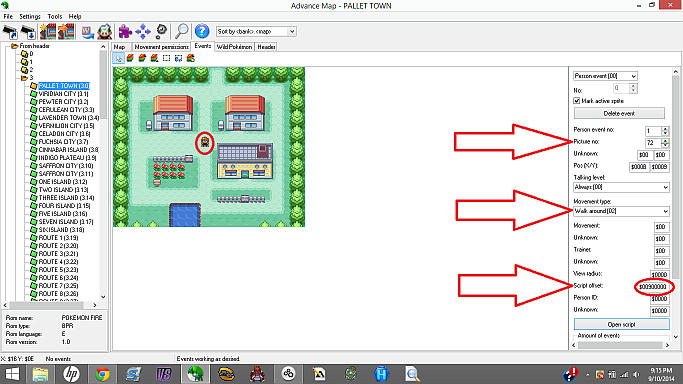
Task: Click the Picture no value field
Action: click(653, 143)
